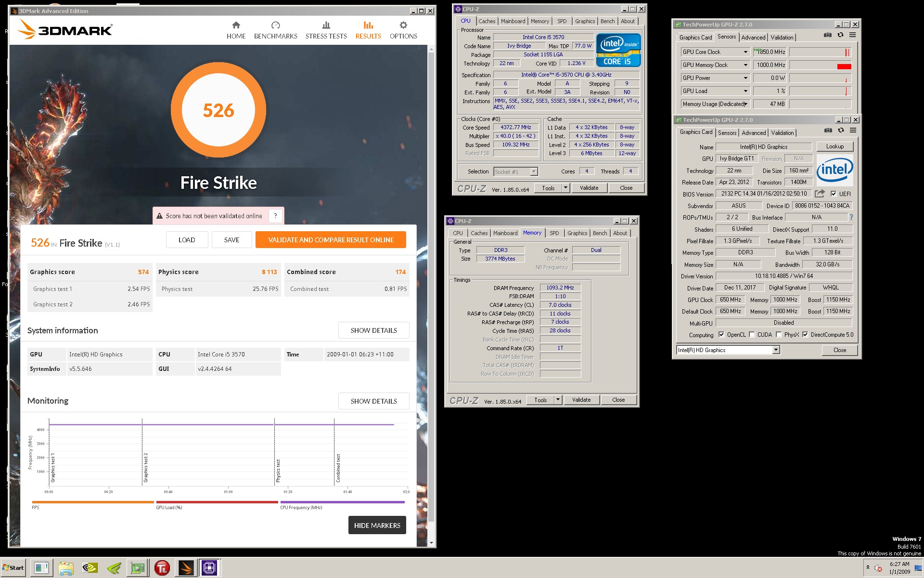924x578 pixels.
Task: Toggle the PhysX checkbox in GPU-Z
Action: tap(779, 335)
